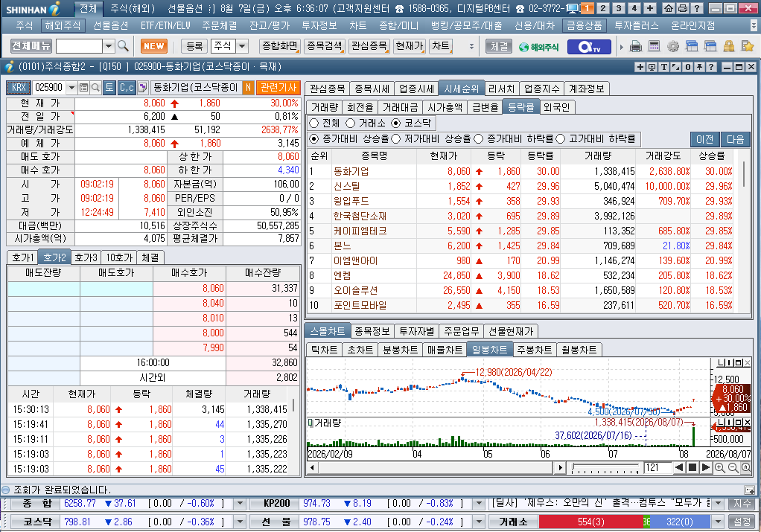Adjust the chart bar-count slider
Image resolution: width=761 pixels, height=532 pixels.
pos(605,468)
